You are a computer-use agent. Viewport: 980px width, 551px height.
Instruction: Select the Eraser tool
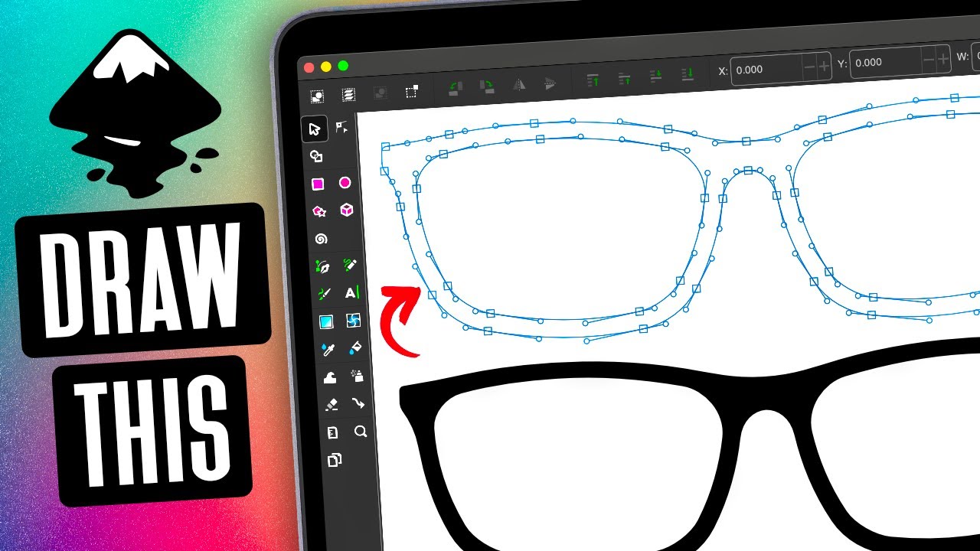(331, 405)
